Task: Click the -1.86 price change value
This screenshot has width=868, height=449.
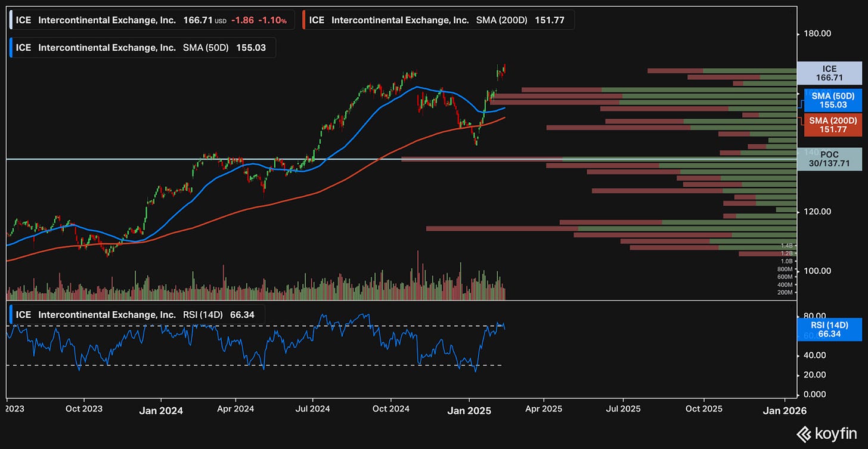Action: (x=242, y=20)
